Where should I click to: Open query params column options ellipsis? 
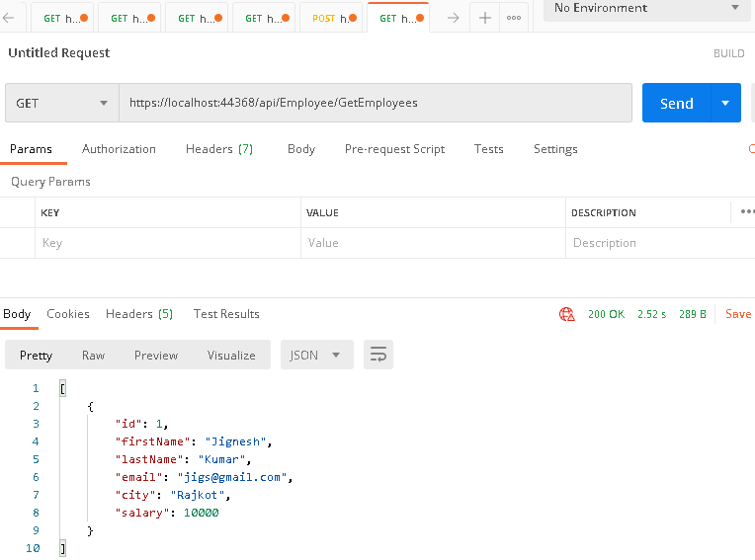click(x=747, y=211)
